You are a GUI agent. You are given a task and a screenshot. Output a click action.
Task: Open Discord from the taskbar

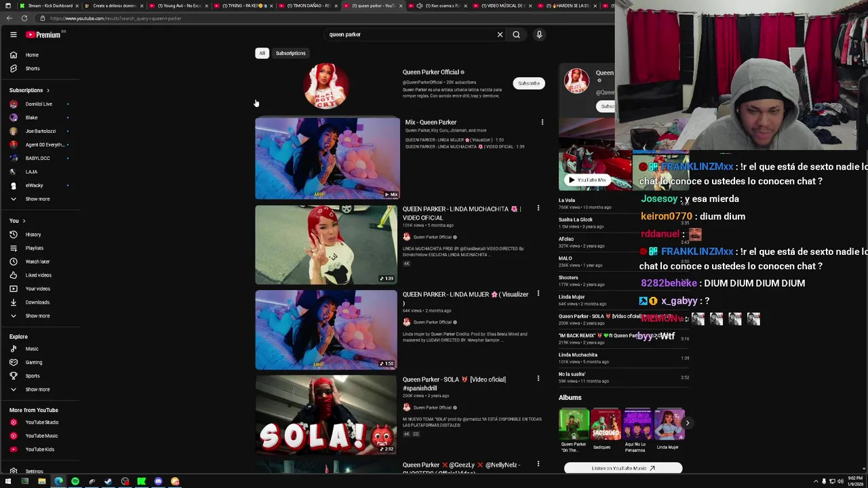click(x=158, y=481)
